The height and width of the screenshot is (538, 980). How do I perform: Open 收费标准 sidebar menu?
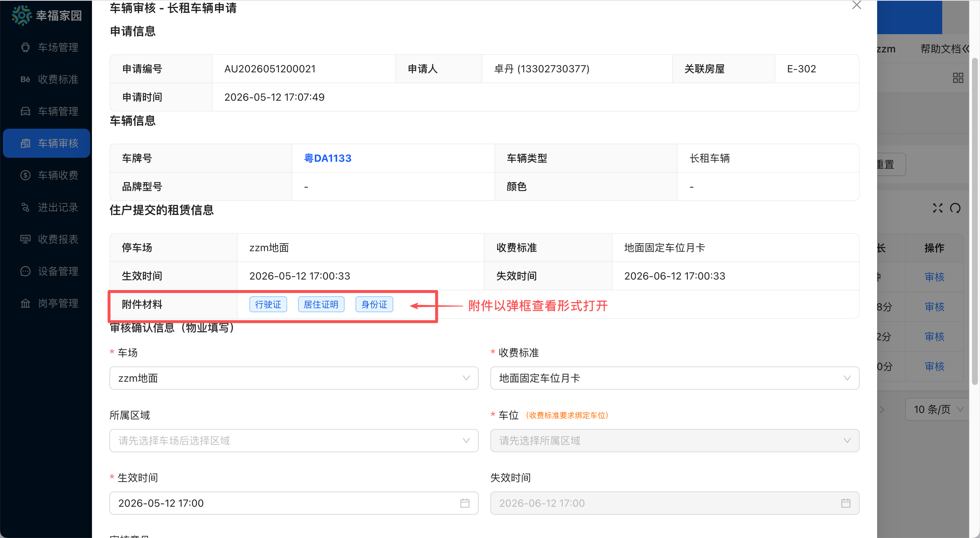(47, 79)
